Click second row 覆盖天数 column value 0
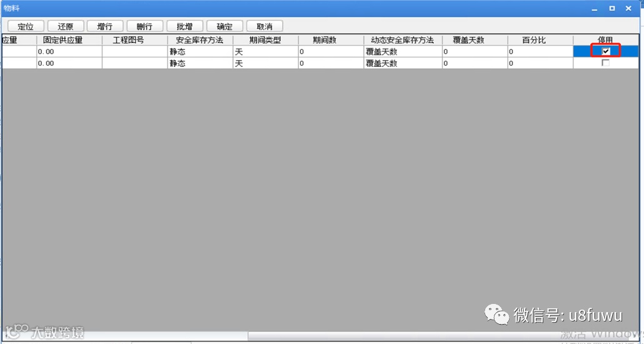This screenshot has width=644, height=344. click(475, 63)
